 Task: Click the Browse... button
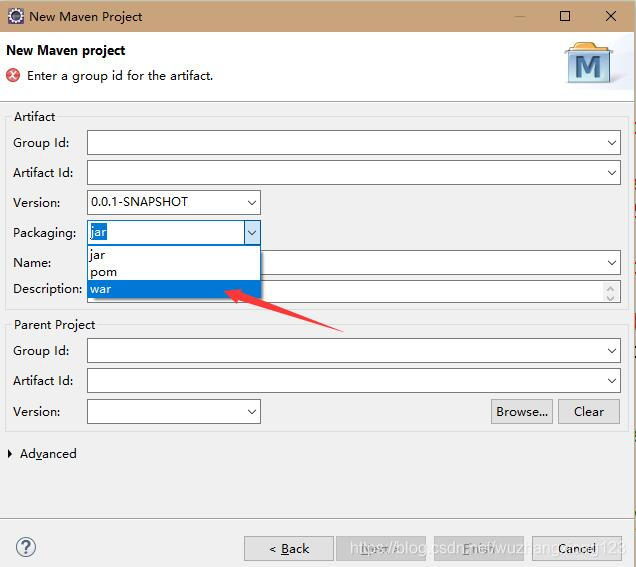(x=522, y=412)
